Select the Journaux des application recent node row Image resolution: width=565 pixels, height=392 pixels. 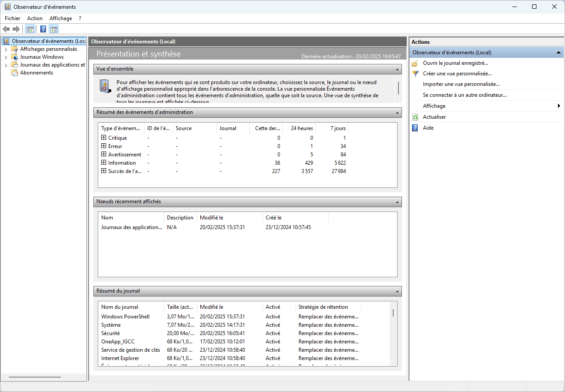213,227
